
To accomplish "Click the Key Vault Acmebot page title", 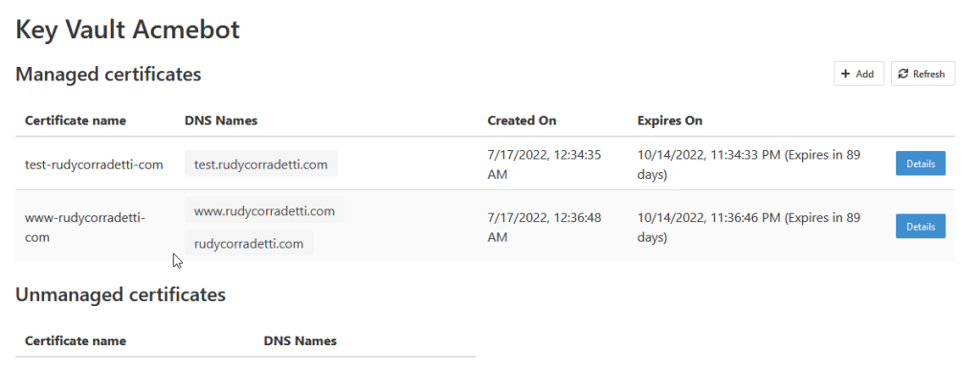I will pos(127,30).
